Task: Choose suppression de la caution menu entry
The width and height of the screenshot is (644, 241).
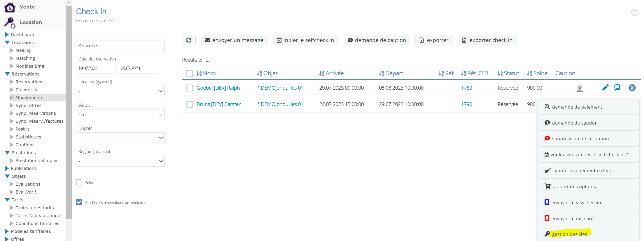Action: pyautogui.click(x=588, y=138)
